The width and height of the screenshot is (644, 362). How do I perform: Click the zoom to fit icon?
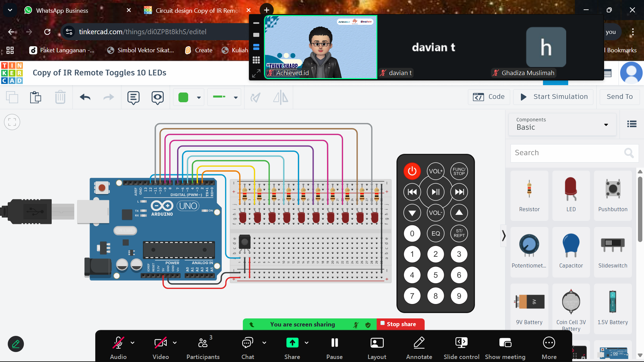pos(12,122)
